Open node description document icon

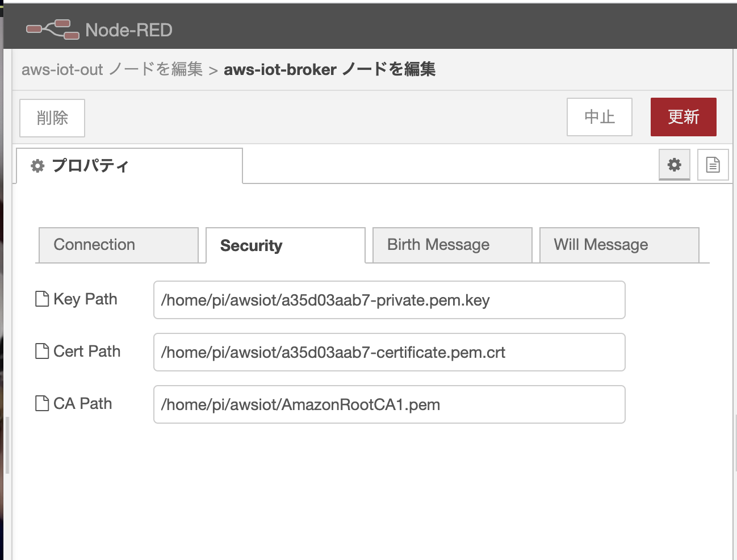click(x=713, y=165)
